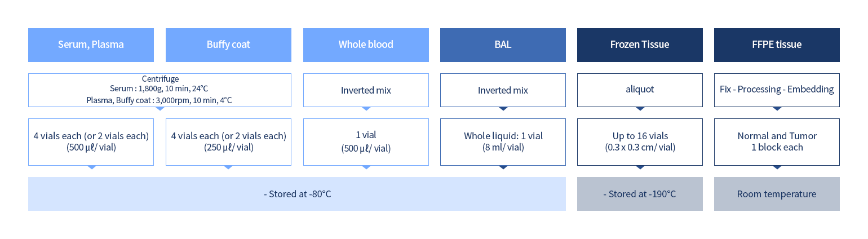The width and height of the screenshot is (868, 239).
Task: Select the FFPE tissue header
Action: 777,45
